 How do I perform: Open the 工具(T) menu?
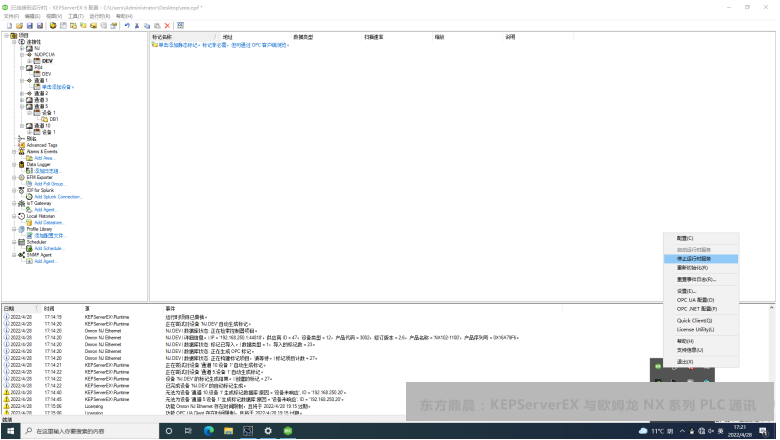[76, 16]
